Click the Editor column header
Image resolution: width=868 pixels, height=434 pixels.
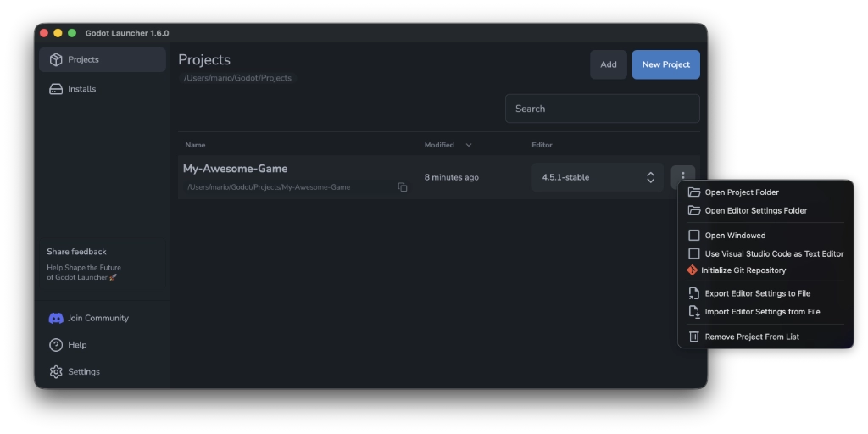pos(542,145)
